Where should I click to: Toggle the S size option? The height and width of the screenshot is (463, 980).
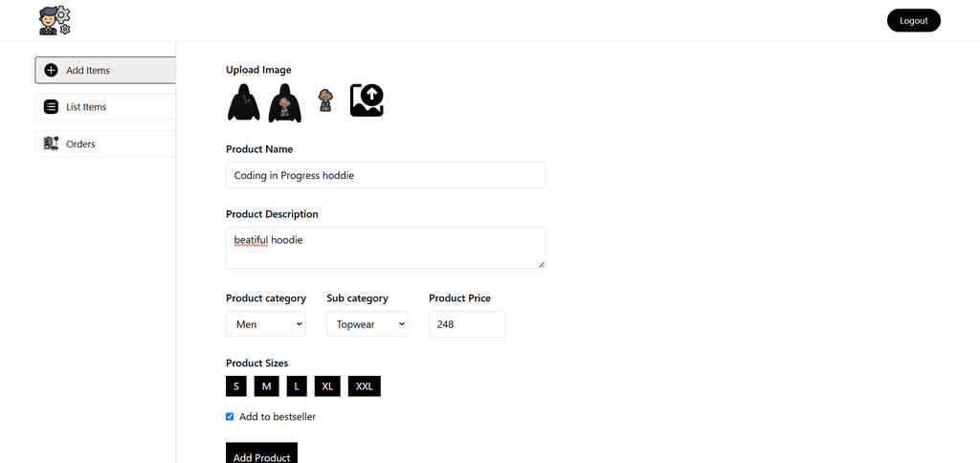point(236,386)
